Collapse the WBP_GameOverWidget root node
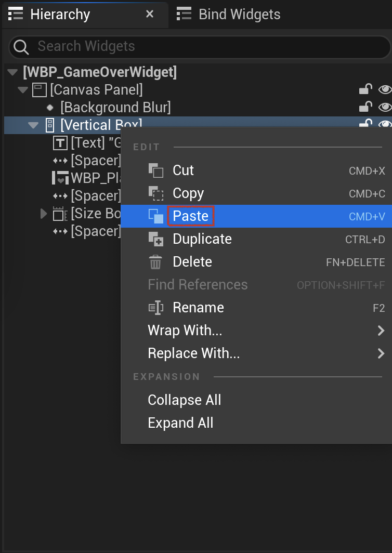 [x=12, y=72]
